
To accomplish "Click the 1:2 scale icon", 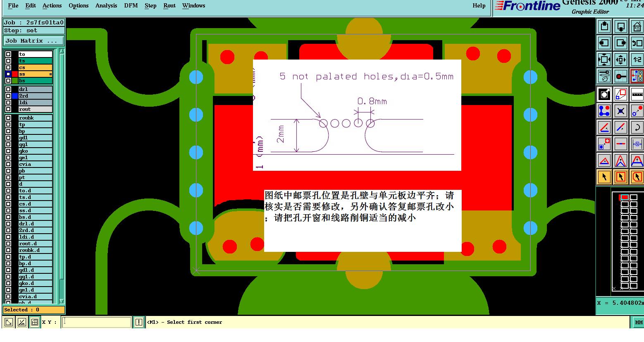I will coord(637,60).
